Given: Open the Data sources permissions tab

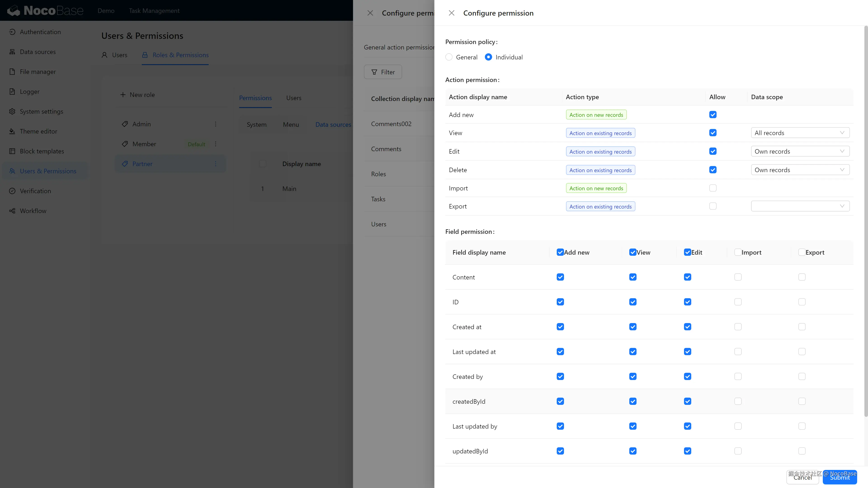Looking at the screenshot, I should pyautogui.click(x=333, y=125).
